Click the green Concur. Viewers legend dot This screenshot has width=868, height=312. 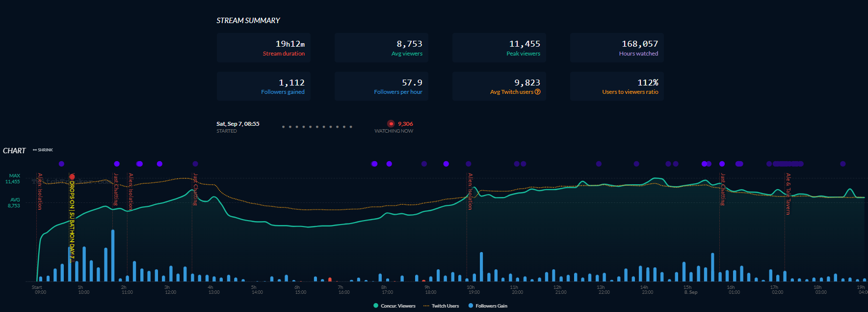point(376,306)
